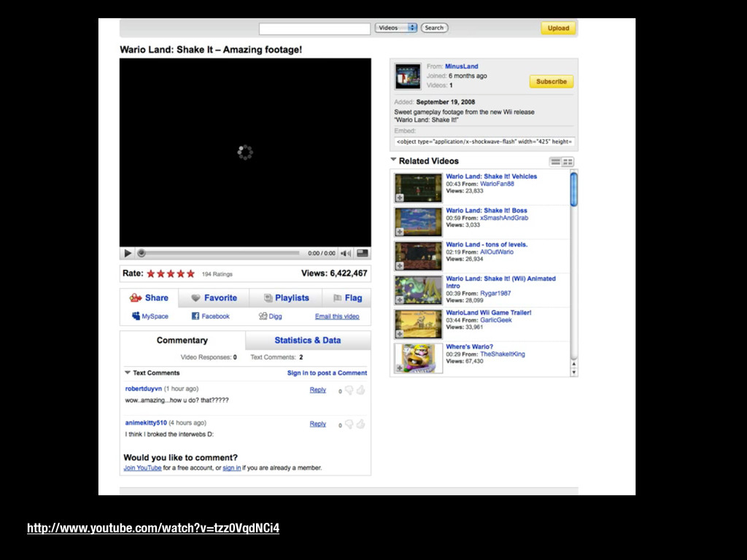
Task: Click MinusLand channel avatar thumbnail
Action: (x=408, y=76)
